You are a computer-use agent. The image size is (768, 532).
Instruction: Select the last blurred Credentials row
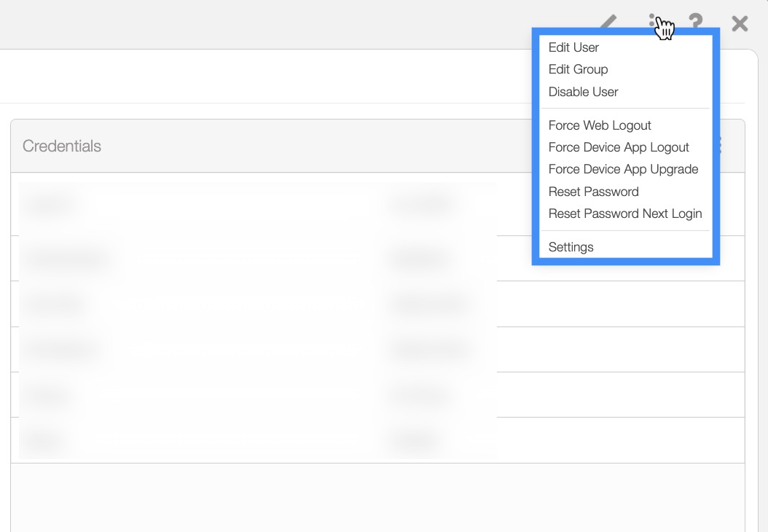[255, 440]
